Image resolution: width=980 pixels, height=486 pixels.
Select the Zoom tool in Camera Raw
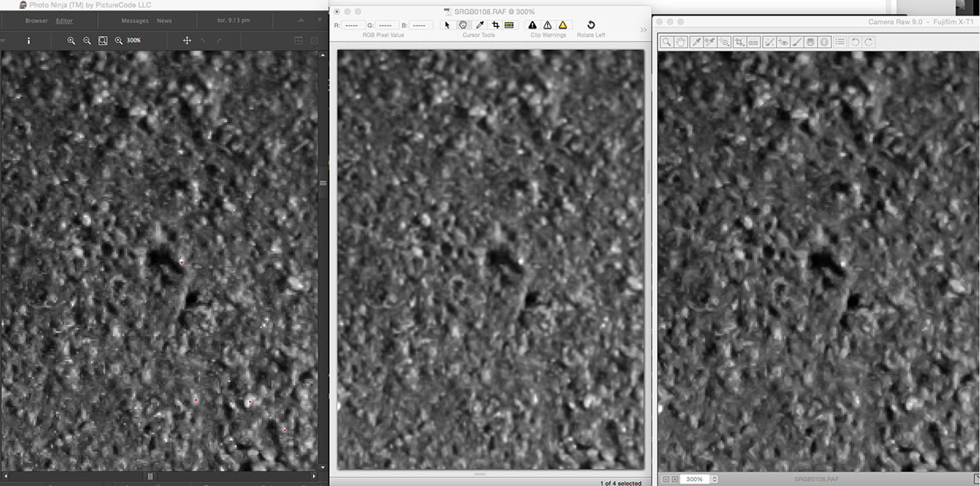pos(667,42)
